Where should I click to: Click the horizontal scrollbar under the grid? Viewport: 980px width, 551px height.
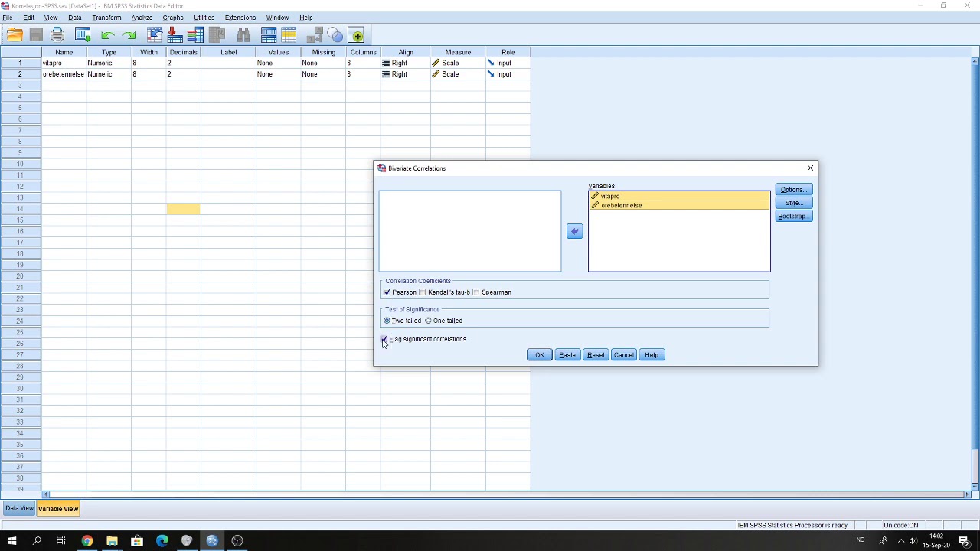[505, 494]
